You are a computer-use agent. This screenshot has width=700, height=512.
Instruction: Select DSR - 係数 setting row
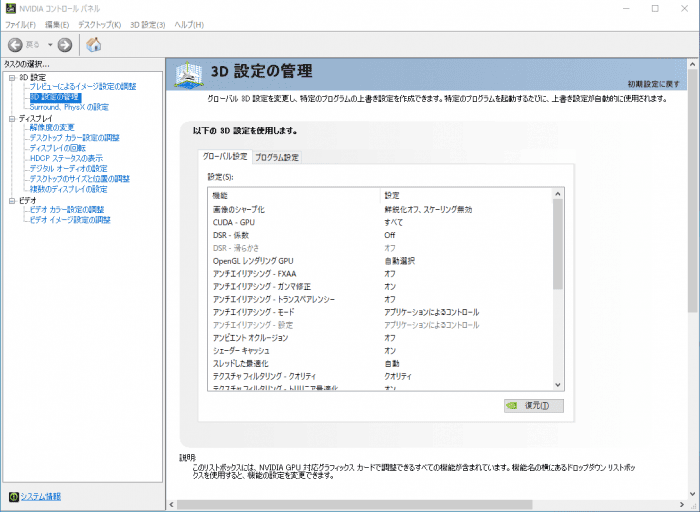click(379, 235)
